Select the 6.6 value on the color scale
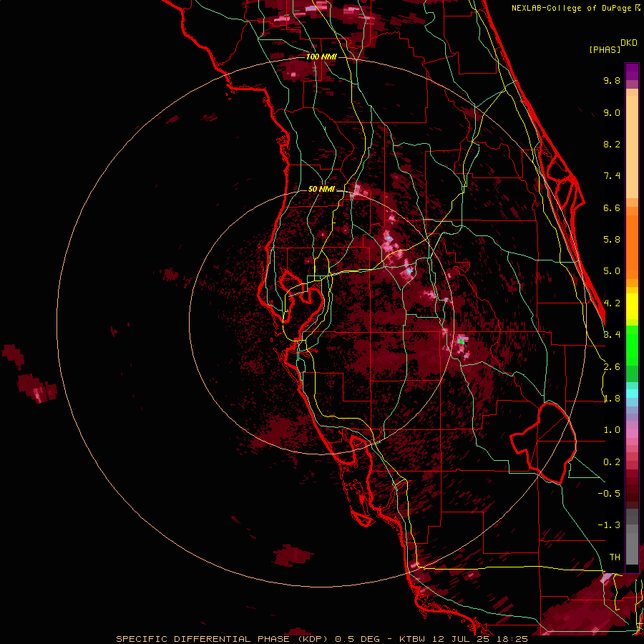This screenshot has width=644, height=644. [612, 208]
